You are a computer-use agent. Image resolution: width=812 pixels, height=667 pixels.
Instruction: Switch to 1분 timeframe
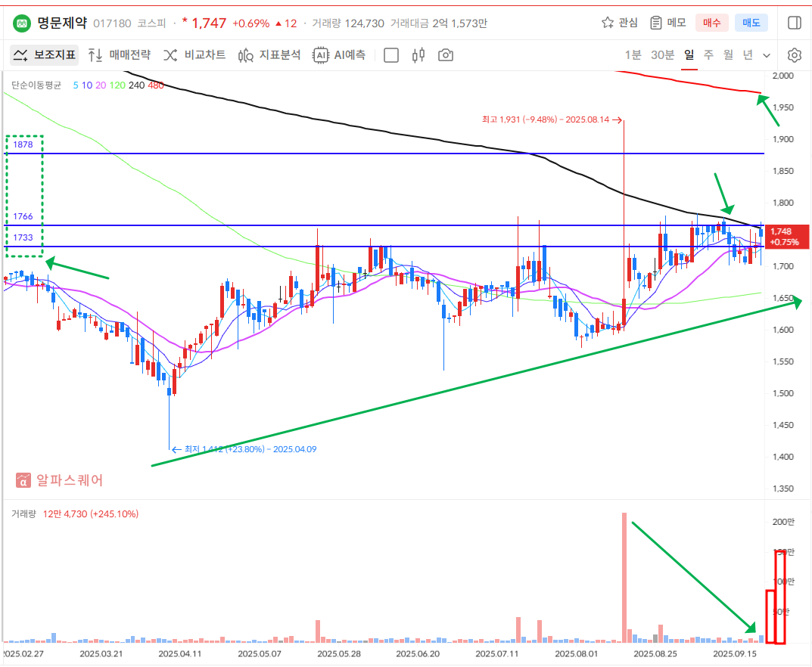(x=633, y=55)
